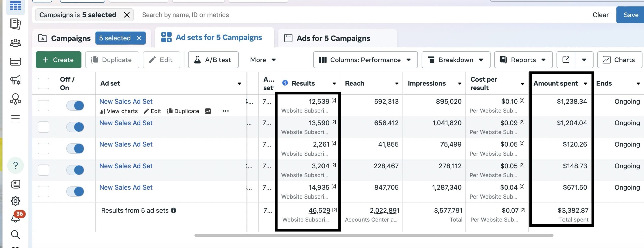
Task: Click the search magnifier in the sidebar
Action: tap(15, 234)
